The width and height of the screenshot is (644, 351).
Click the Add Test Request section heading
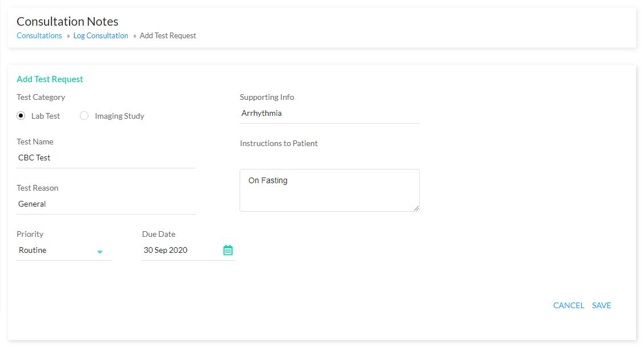point(50,79)
